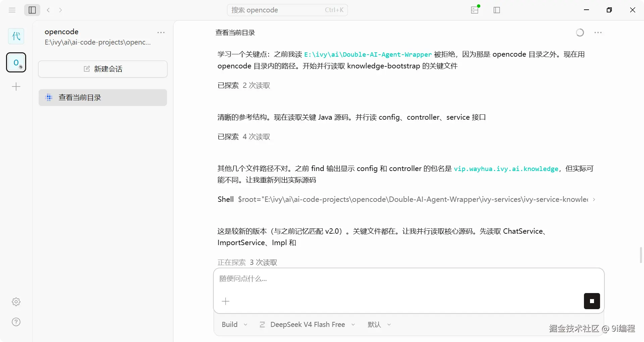The height and width of the screenshot is (342, 644).
Task: Open the opencode project options menu
Action: 161,33
